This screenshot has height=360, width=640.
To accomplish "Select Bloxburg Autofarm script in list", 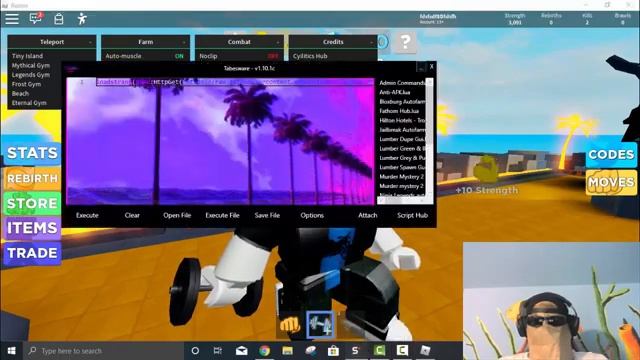I will coord(402,102).
